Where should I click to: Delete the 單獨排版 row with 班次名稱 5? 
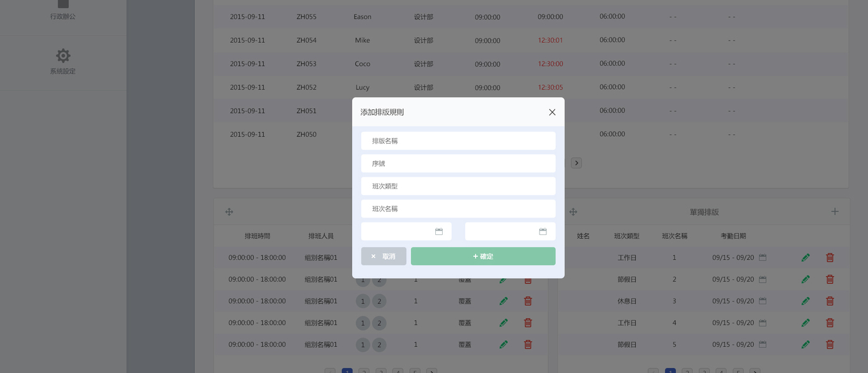(x=830, y=344)
